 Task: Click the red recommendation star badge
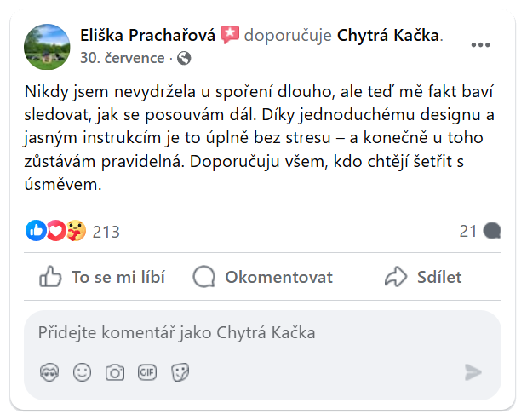point(230,35)
